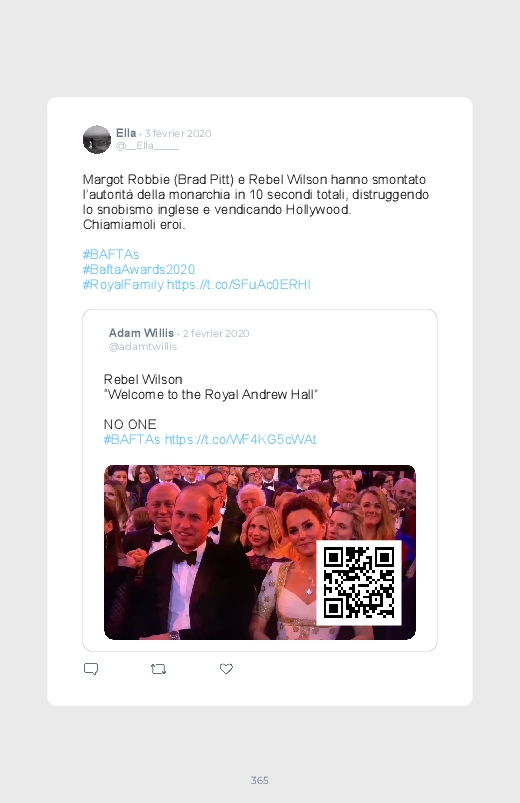Visit the https://t.co/WF4KG5cWAt link
The image size is (520, 803).
(x=241, y=439)
